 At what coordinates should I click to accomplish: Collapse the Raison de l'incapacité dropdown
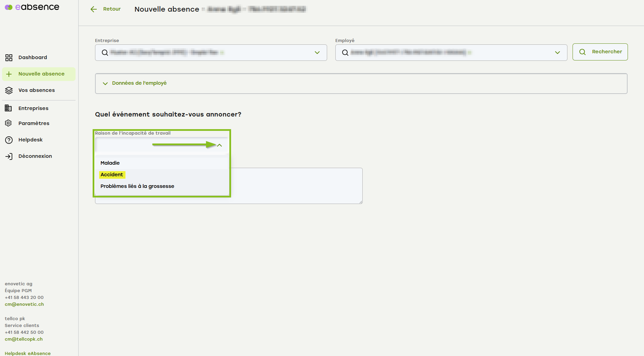[x=219, y=145]
